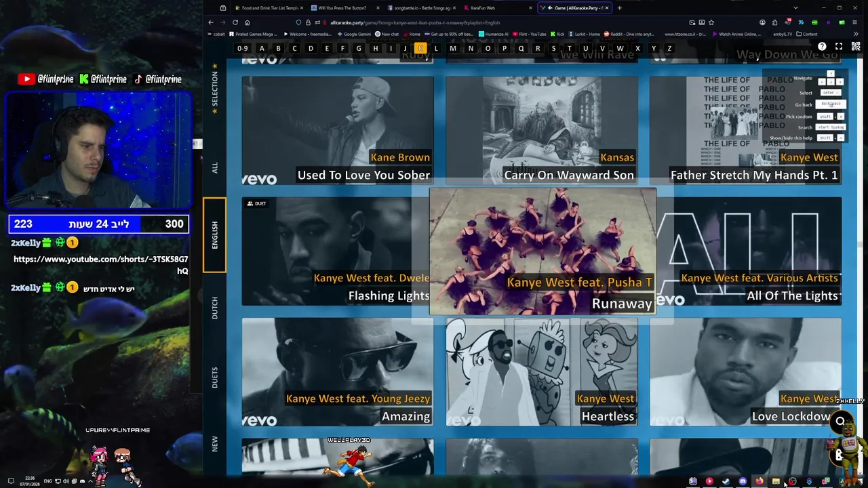Toggle fullscreen mode icon
Screen dimensions: 868x488
tap(839, 47)
